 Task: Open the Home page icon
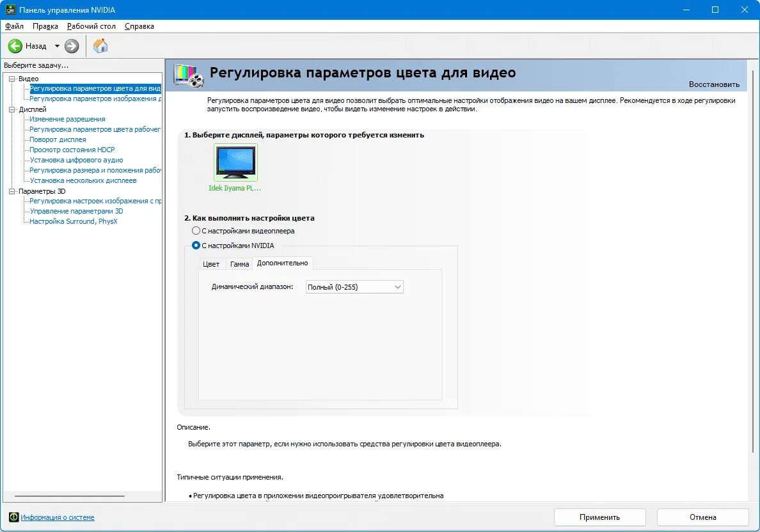[100, 46]
